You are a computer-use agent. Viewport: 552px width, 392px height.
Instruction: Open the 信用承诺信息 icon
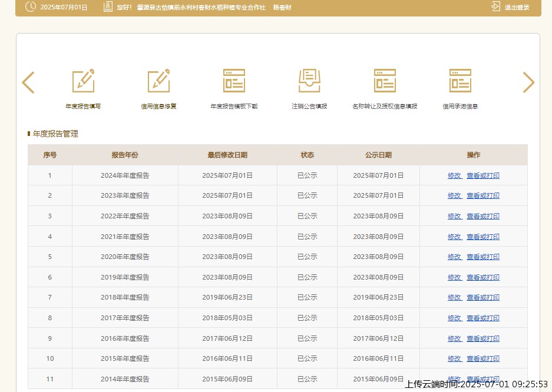460,81
